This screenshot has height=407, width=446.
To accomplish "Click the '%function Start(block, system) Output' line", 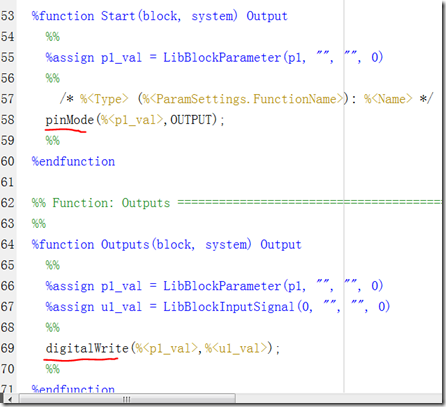I will [160, 16].
